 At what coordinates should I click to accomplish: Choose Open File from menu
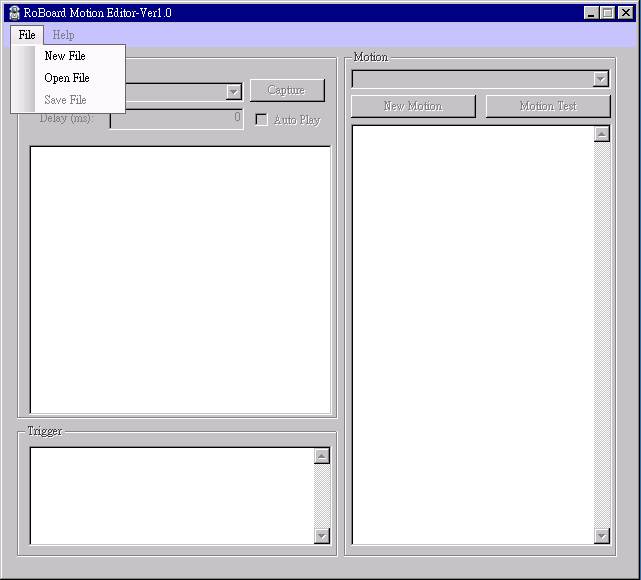[67, 78]
